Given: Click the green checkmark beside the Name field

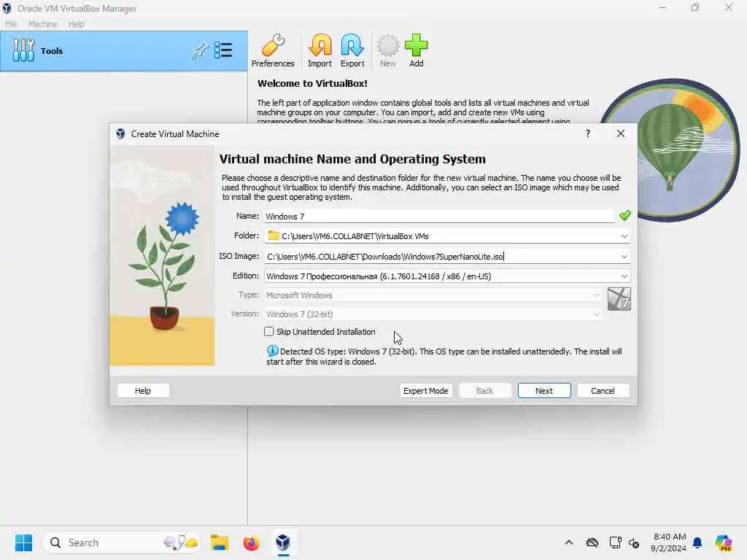Looking at the screenshot, I should pyautogui.click(x=624, y=216).
